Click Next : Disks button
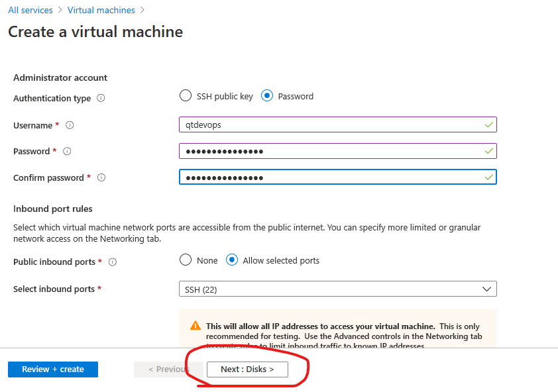 click(247, 369)
